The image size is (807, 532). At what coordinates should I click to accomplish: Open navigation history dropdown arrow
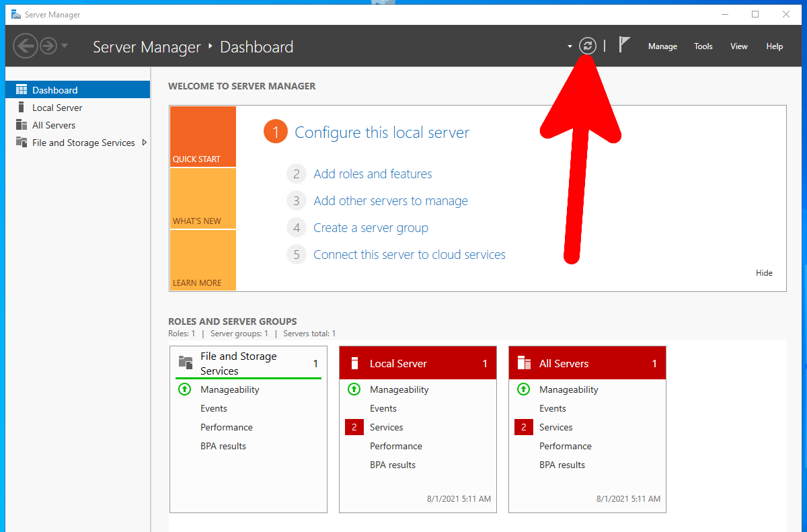[x=65, y=46]
